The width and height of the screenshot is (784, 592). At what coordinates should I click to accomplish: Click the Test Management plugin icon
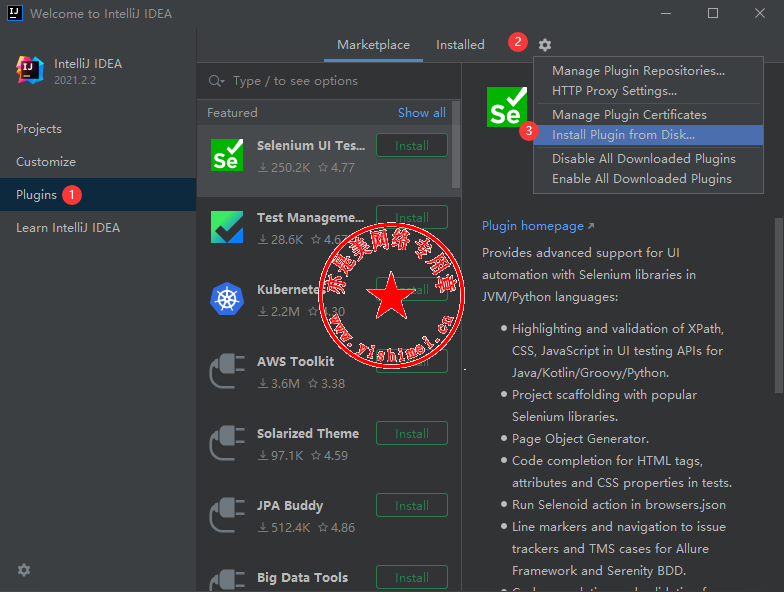(x=227, y=227)
